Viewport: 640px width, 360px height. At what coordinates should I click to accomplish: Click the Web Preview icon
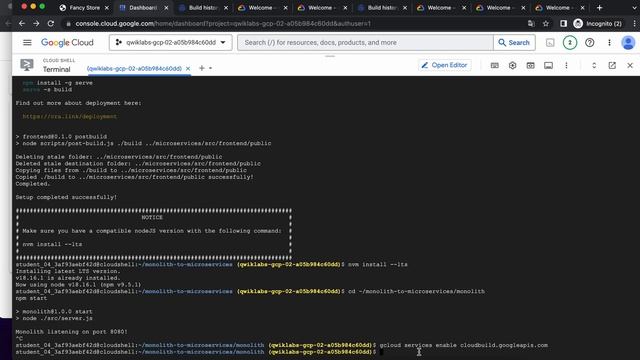[530, 65]
